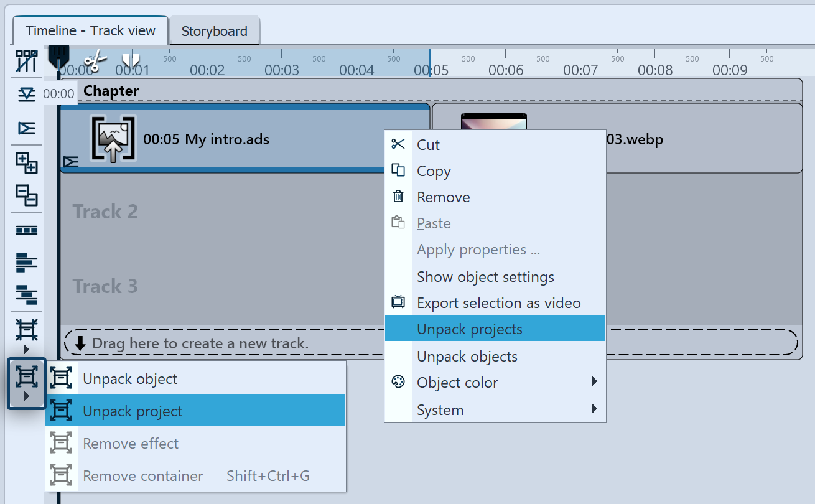The image size is (815, 504).
Task: Switch to the Storyboard tab
Action: pyautogui.click(x=214, y=31)
